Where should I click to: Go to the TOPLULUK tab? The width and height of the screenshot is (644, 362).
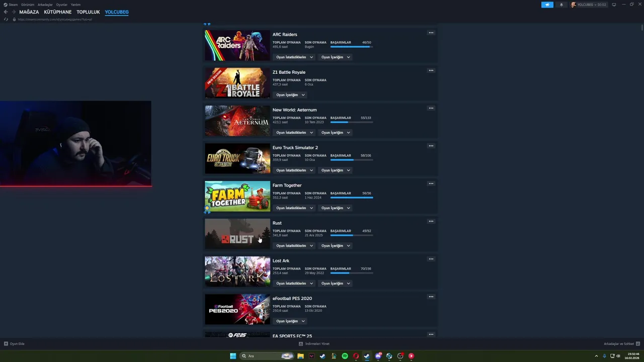89,12
